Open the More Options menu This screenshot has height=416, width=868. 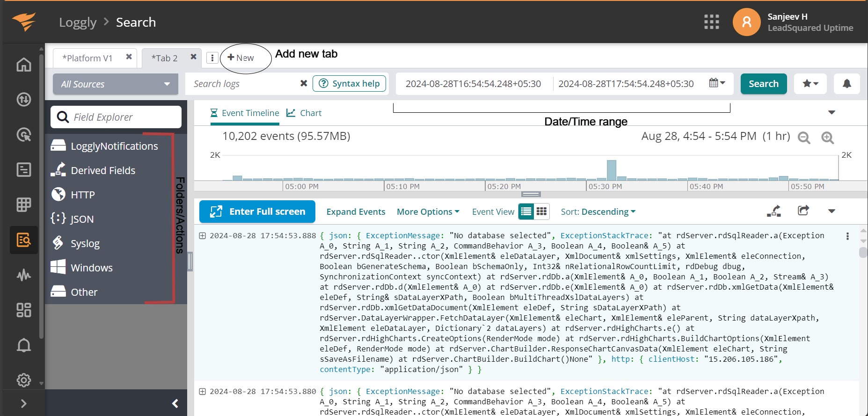[x=428, y=212]
